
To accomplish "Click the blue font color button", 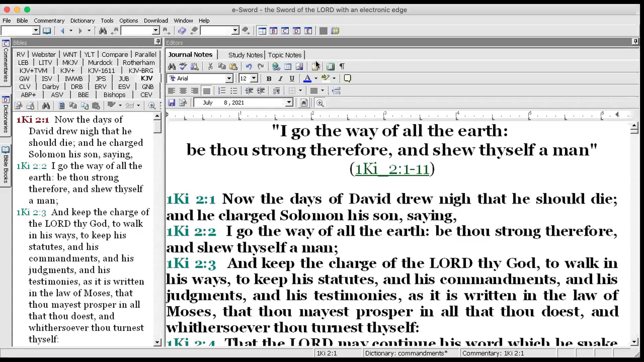I will point(307,79).
